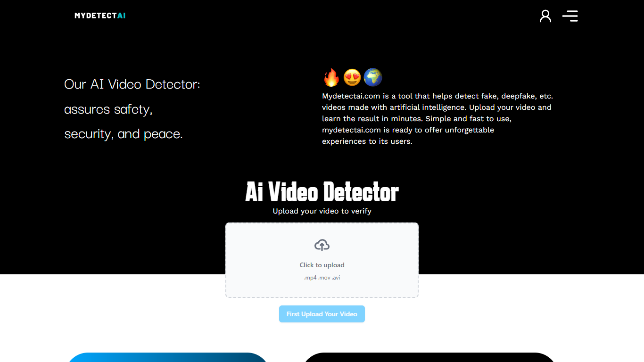Open the hamburger menu icon
This screenshot has height=362, width=644.
point(570,16)
